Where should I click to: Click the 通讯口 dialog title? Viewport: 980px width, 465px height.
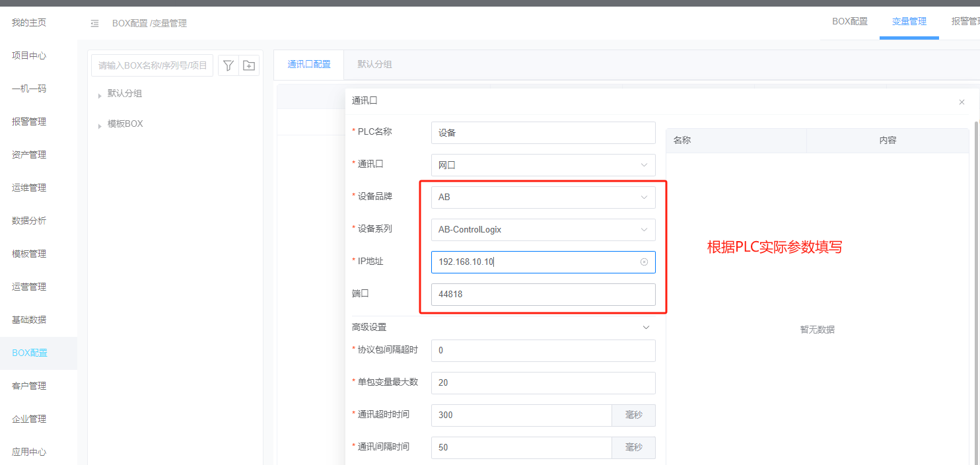point(365,101)
